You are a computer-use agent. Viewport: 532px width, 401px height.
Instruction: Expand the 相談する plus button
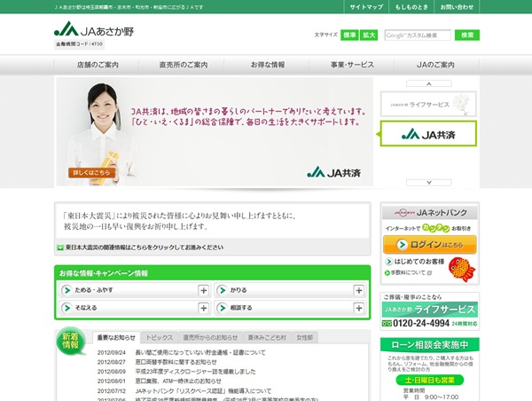coord(359,308)
